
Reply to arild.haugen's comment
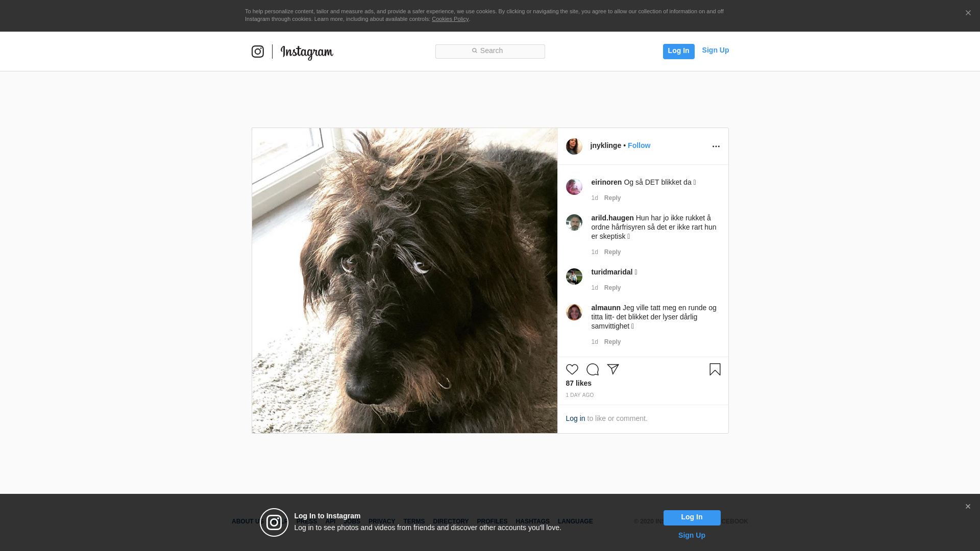[612, 252]
